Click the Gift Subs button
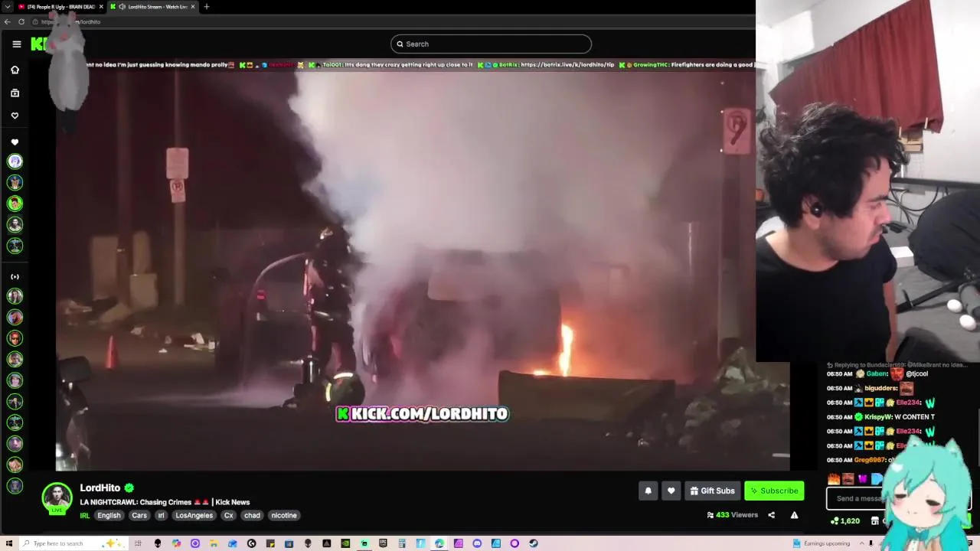 coord(712,491)
